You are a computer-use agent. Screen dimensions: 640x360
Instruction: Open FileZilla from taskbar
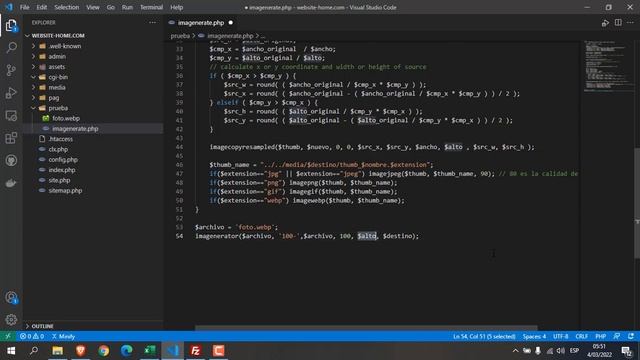coord(196,351)
